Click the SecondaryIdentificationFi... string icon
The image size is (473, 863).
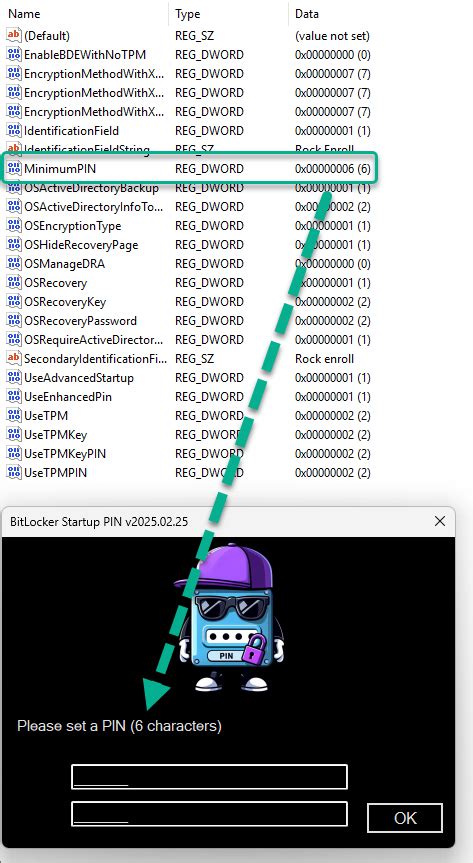14,358
